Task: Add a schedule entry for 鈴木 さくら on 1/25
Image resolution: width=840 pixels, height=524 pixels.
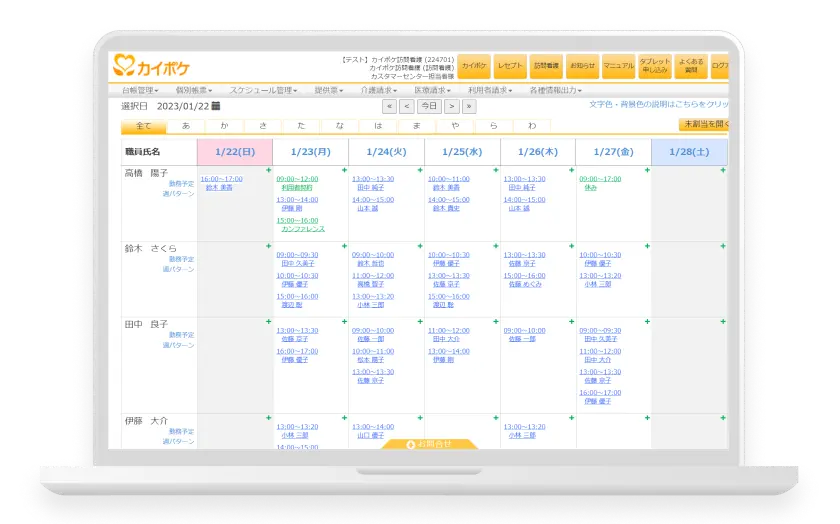Action: 496,246
